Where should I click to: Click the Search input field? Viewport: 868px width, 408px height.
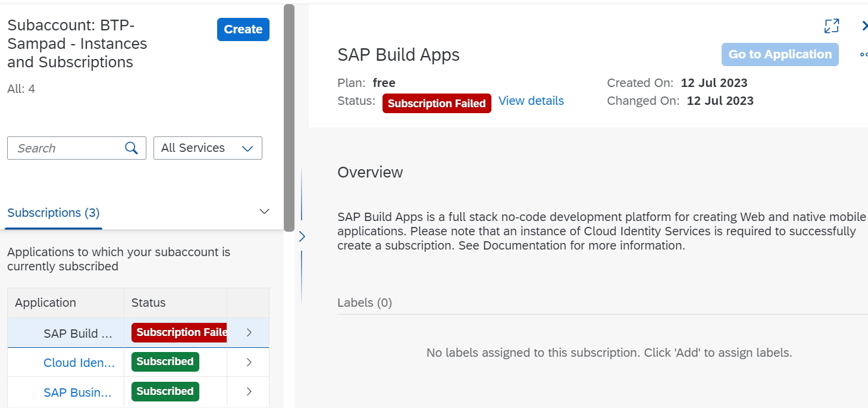[x=68, y=148]
